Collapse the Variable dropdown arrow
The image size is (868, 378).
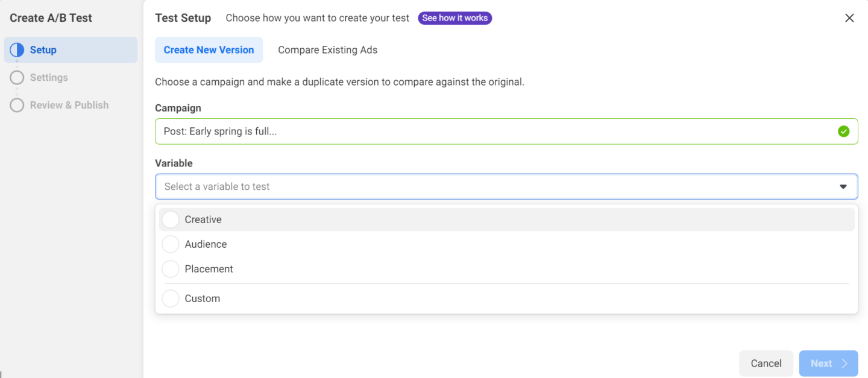[x=843, y=187]
